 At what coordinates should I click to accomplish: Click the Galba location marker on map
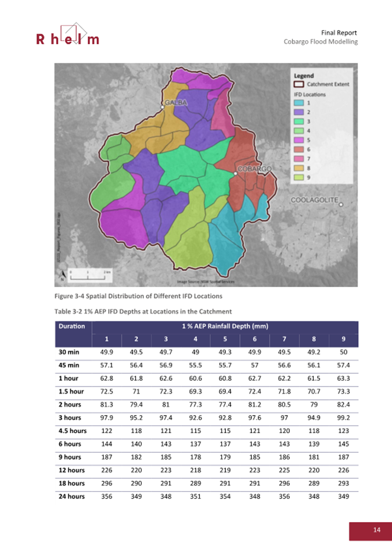[x=163, y=107]
